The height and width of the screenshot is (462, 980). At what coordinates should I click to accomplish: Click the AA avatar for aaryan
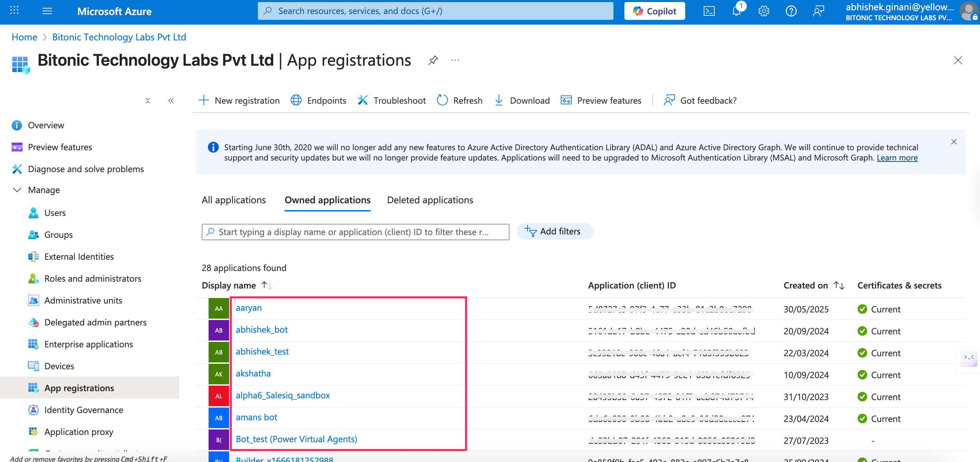click(x=219, y=308)
